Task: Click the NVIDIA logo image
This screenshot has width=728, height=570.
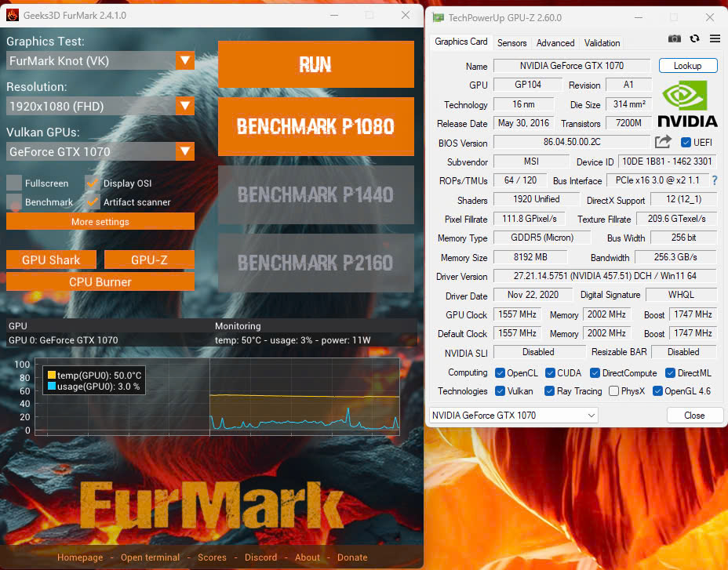Action: click(687, 103)
